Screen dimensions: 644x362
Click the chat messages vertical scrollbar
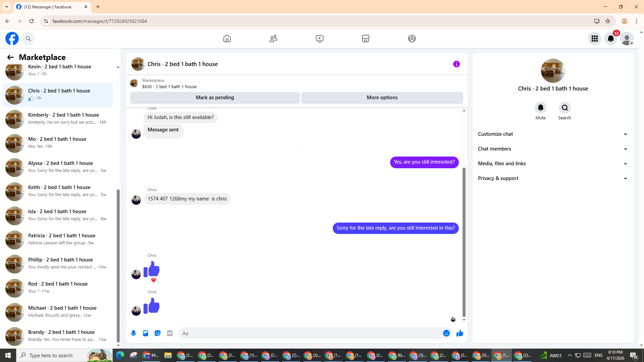pyautogui.click(x=464, y=241)
